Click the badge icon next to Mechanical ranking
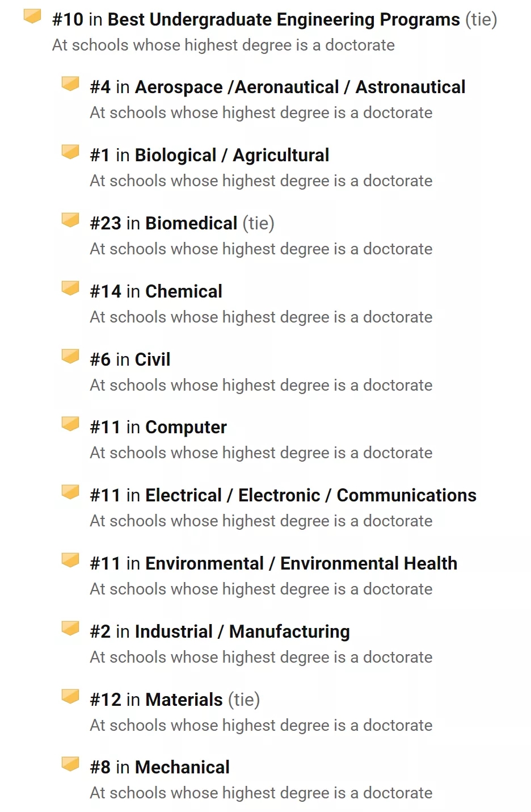This screenshot has width=531, height=812. pyautogui.click(x=70, y=764)
